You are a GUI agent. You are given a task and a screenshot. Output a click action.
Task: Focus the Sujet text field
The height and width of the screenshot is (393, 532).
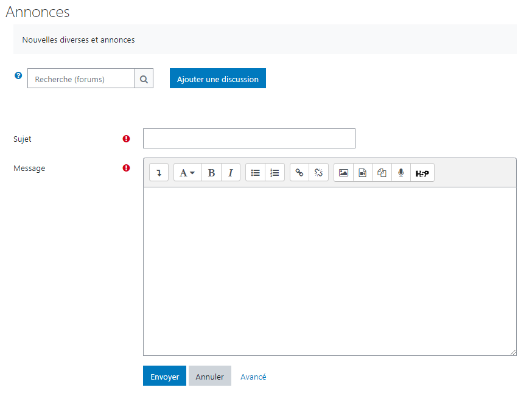[x=249, y=138]
